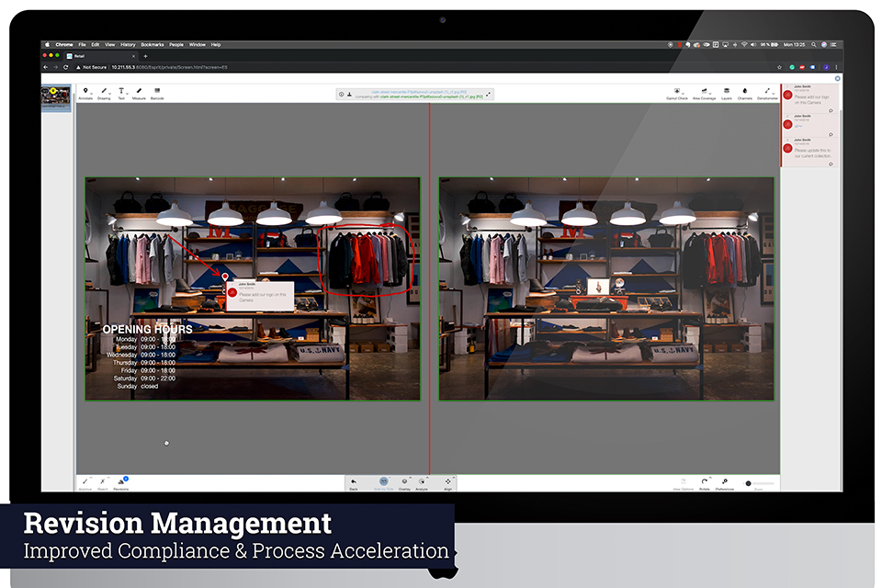Click the Reject X icon
Screen dimensions: 882x588
(103, 482)
